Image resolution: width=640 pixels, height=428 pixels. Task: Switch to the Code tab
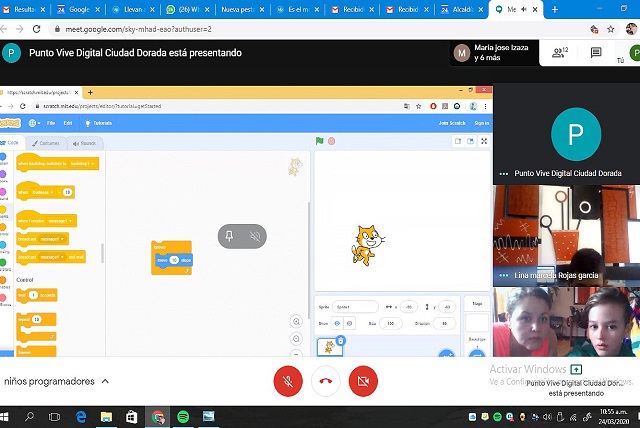10,143
